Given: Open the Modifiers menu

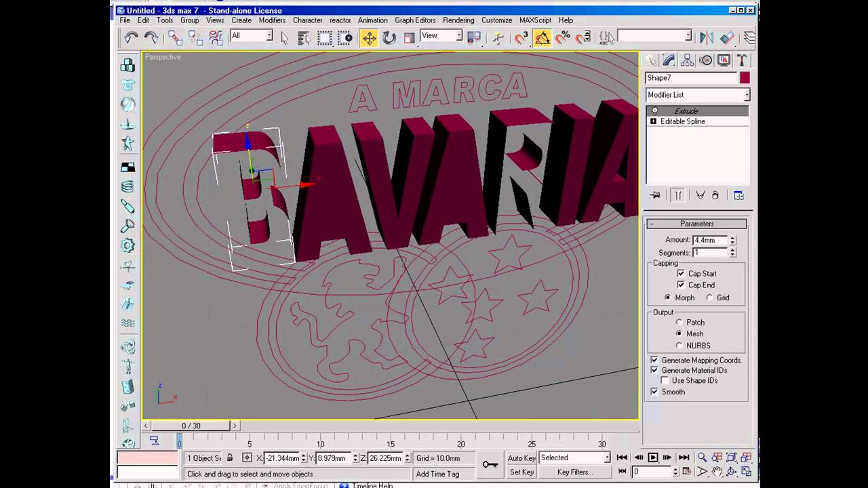Looking at the screenshot, I should click(272, 20).
